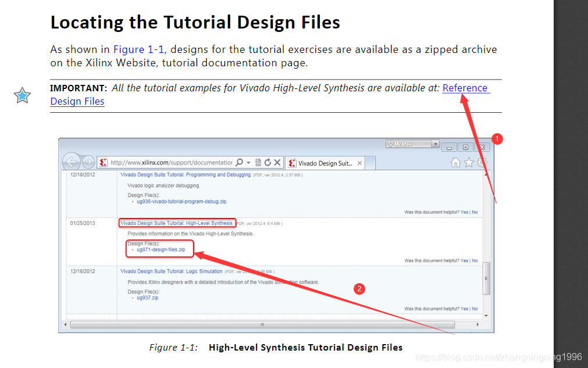Click the xilinx.com URL address field
The image size is (588, 368).
(172, 163)
